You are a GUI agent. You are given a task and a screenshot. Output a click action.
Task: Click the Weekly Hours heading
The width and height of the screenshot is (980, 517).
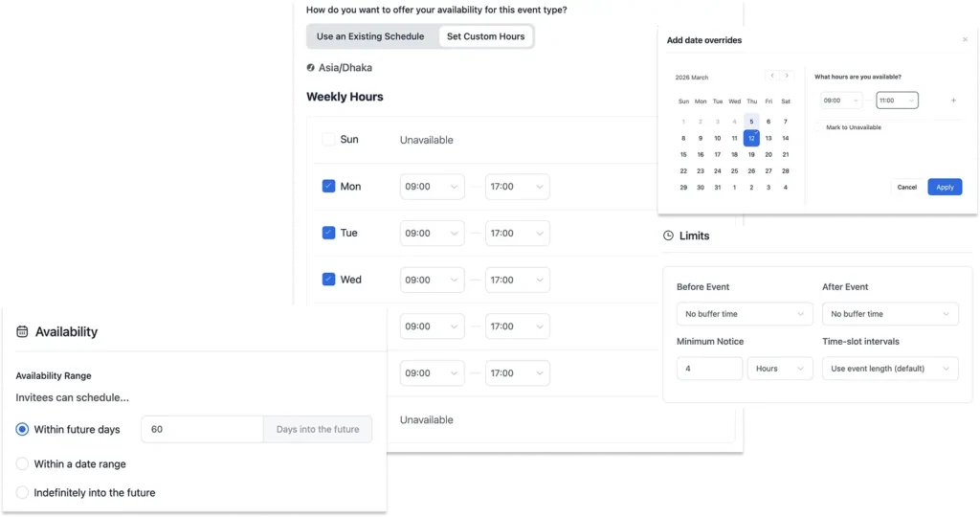(x=345, y=97)
